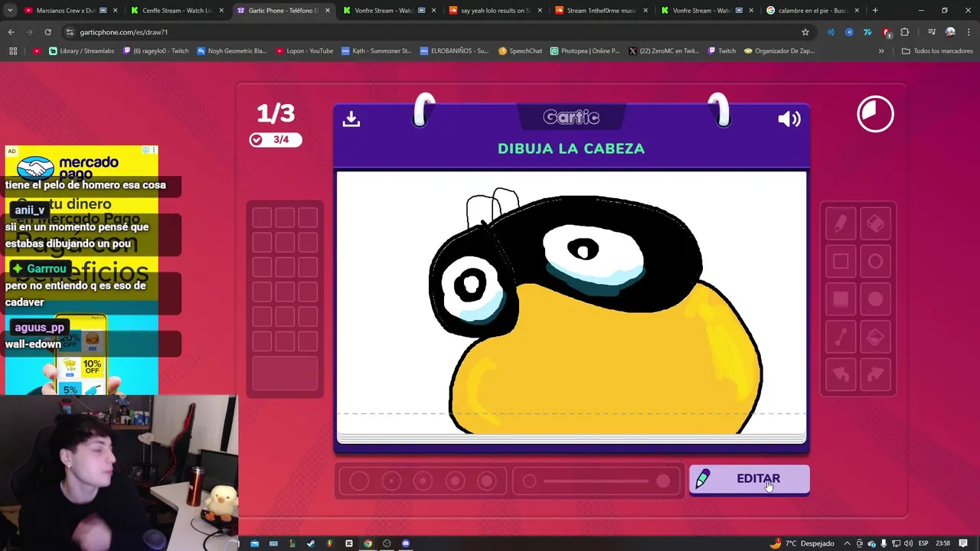
Task: Select the eraser tool
Action: [x=875, y=224]
